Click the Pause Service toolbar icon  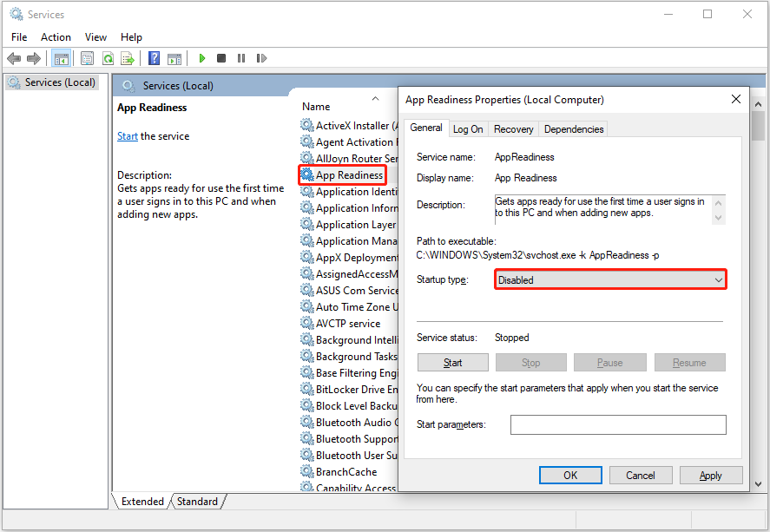click(240, 58)
